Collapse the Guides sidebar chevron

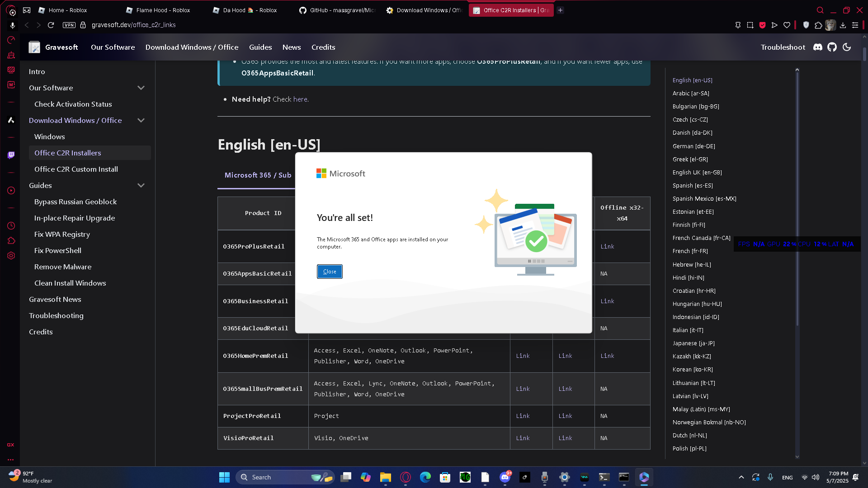[x=141, y=185]
